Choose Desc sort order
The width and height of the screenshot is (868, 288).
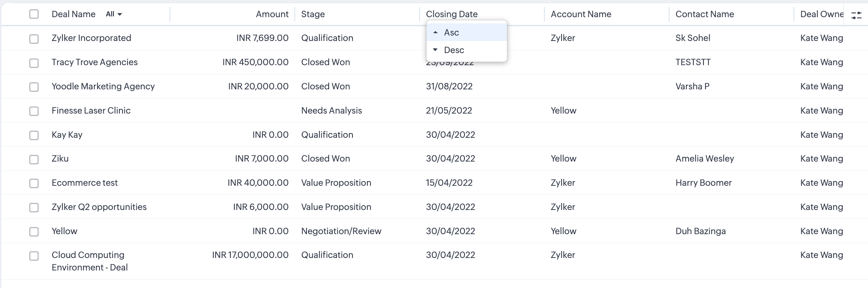click(x=454, y=50)
